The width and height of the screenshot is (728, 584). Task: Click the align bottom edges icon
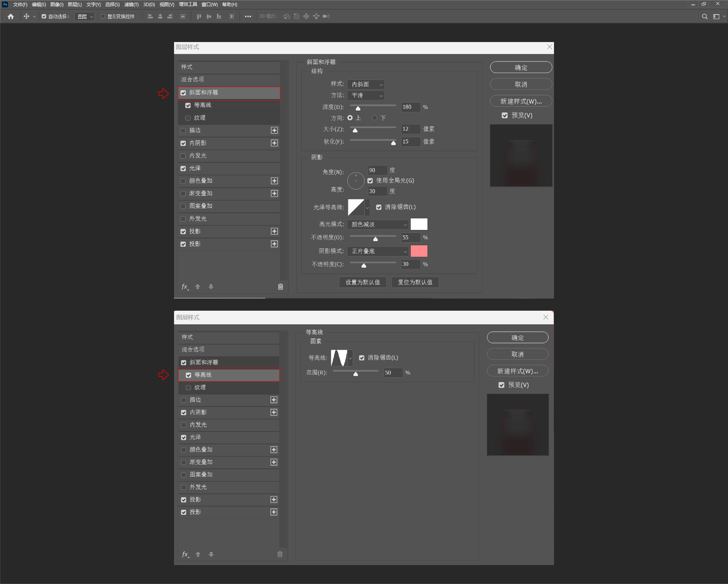click(x=219, y=16)
